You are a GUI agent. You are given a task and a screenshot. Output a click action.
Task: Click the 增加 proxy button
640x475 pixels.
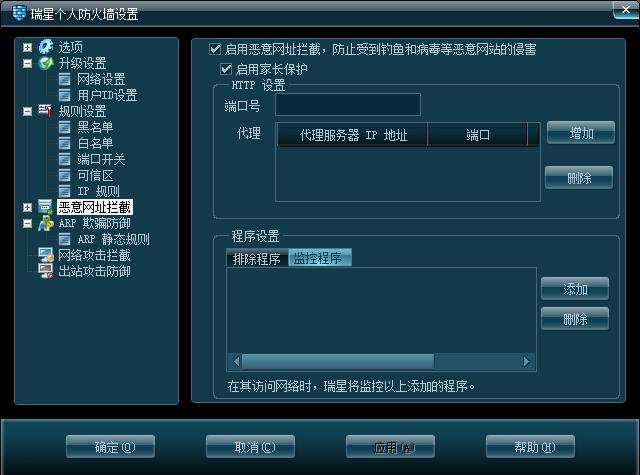(581, 133)
